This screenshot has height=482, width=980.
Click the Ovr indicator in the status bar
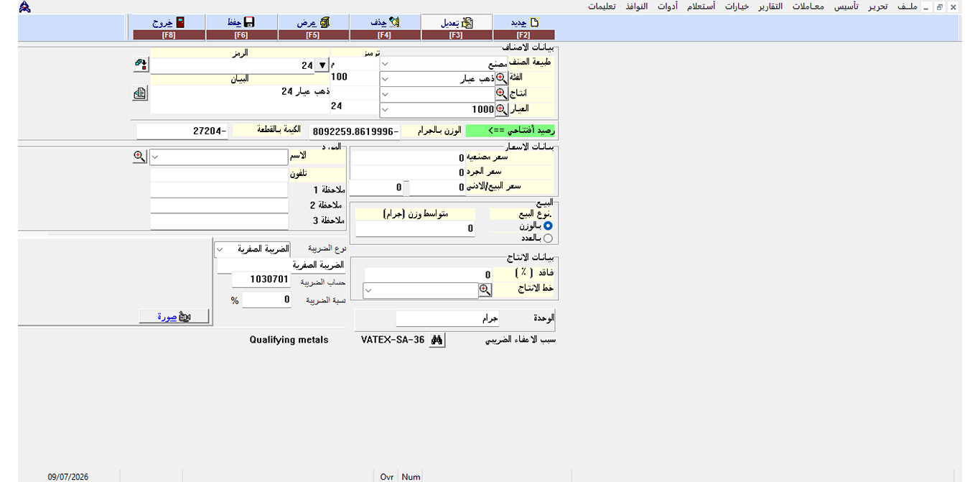tap(387, 477)
